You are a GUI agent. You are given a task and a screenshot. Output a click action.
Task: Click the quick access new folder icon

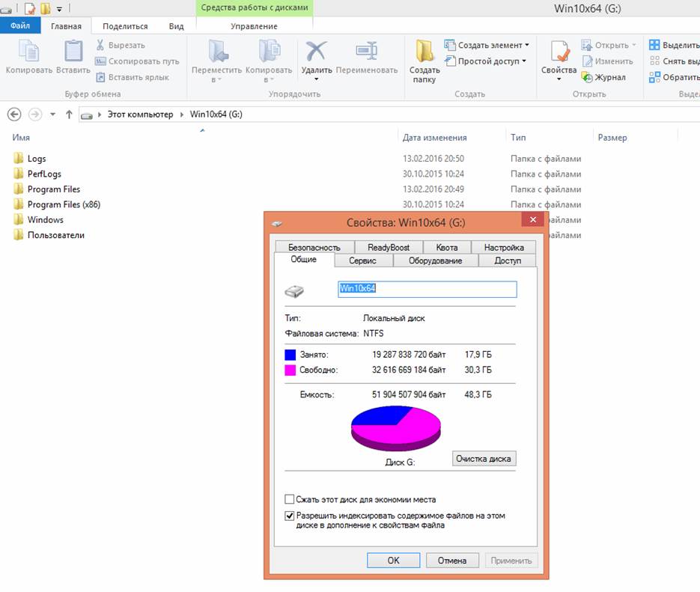[45, 8]
